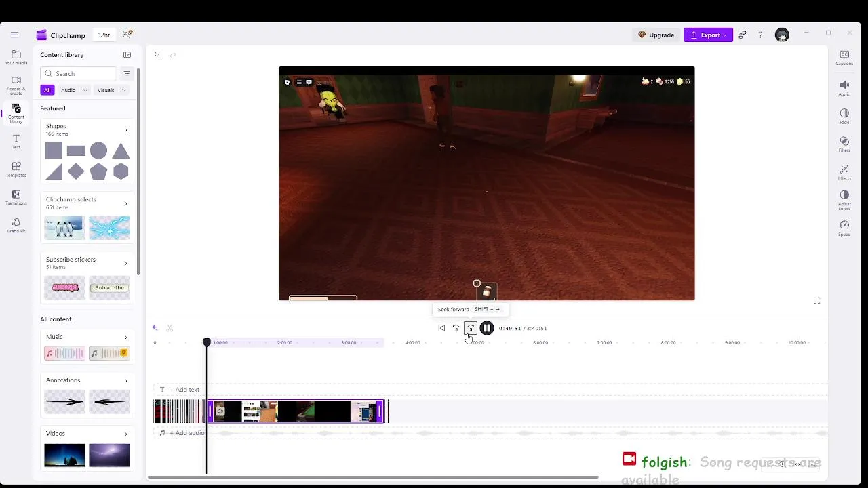Expand the Clipchamp selects category
868x488 pixels.
click(x=125, y=203)
